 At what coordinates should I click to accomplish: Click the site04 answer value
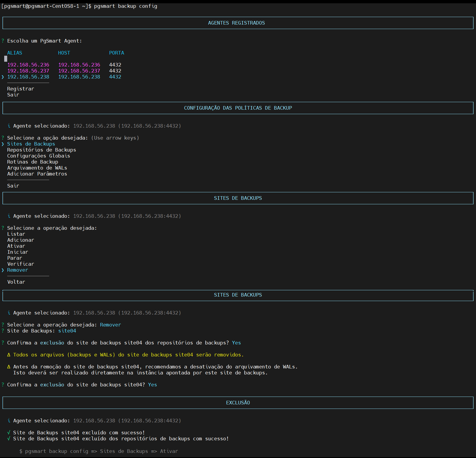[67, 331]
